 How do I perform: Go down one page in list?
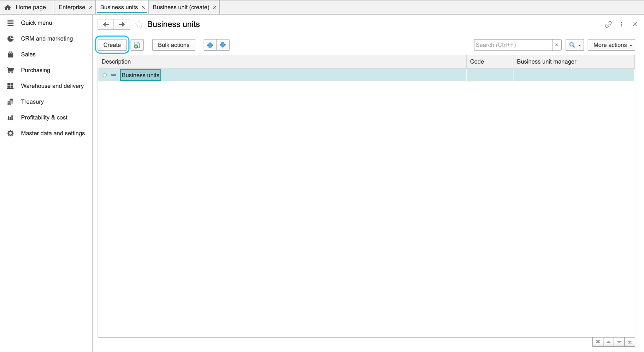pyautogui.click(x=619, y=342)
